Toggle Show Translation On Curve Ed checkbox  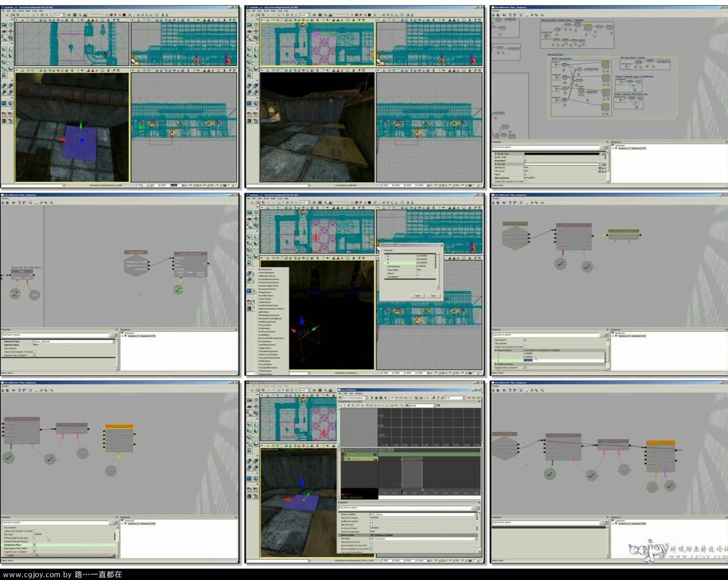[x=371, y=549]
